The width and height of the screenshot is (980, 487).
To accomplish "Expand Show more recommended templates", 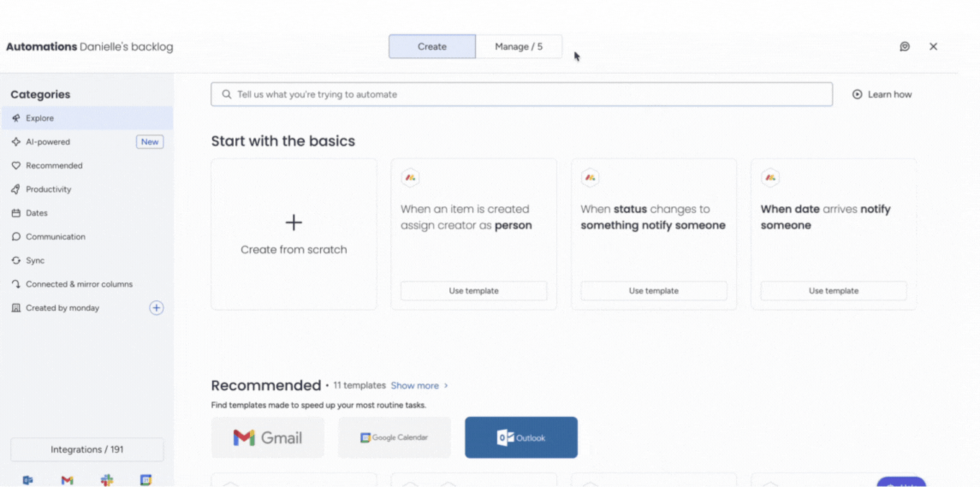I will pyautogui.click(x=415, y=385).
